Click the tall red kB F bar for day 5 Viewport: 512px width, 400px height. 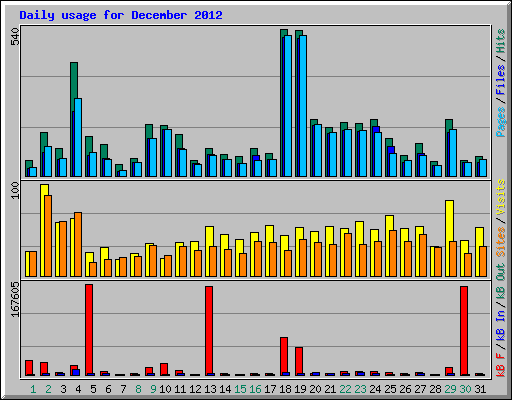pos(89,330)
